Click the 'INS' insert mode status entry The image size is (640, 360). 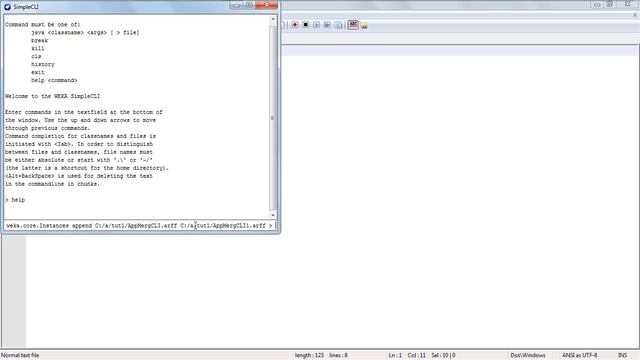(x=622, y=355)
